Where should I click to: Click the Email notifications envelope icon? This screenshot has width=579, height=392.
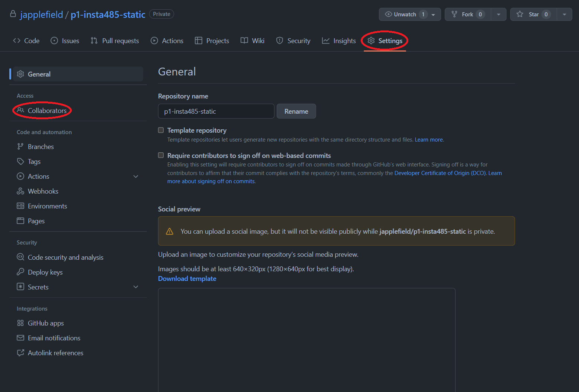coord(20,338)
